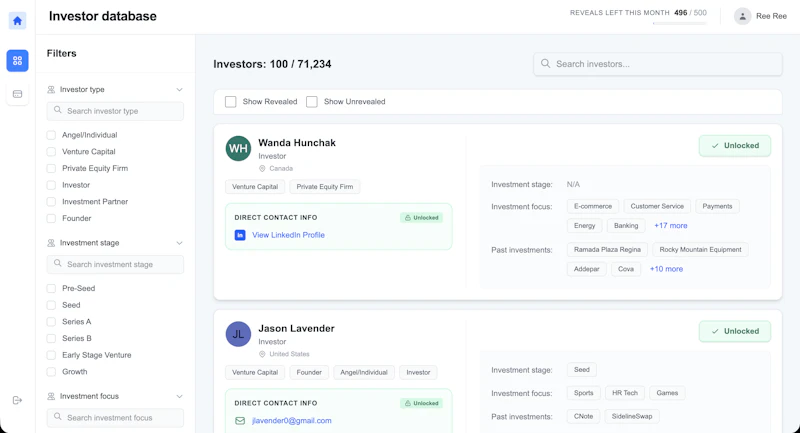Focus the Search investors field

pyautogui.click(x=658, y=64)
